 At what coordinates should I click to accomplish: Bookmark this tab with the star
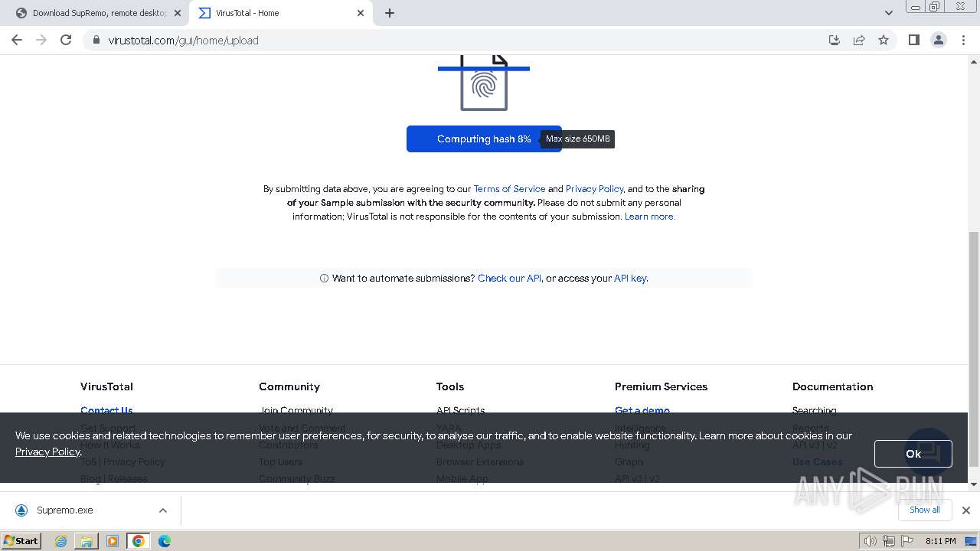click(884, 40)
